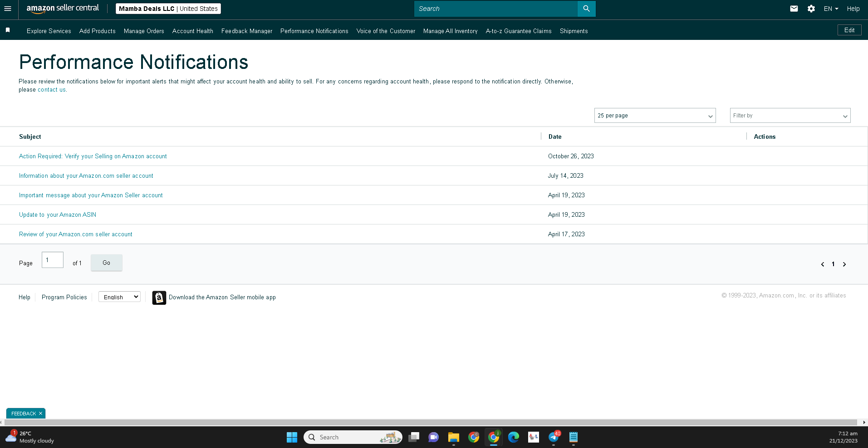Screen dimensions: 868x448
Task: Click page number 1 in pagination
Action: [833, 264]
